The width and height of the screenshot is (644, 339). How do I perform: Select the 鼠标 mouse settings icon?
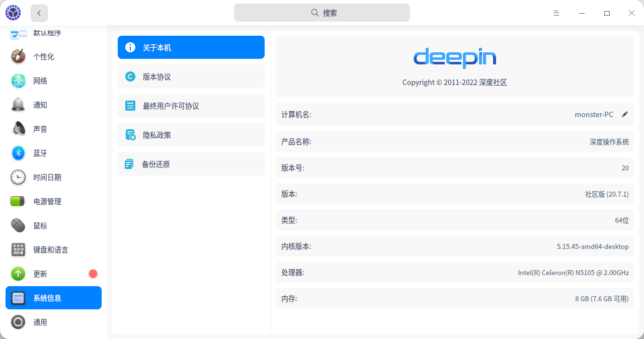click(x=18, y=225)
